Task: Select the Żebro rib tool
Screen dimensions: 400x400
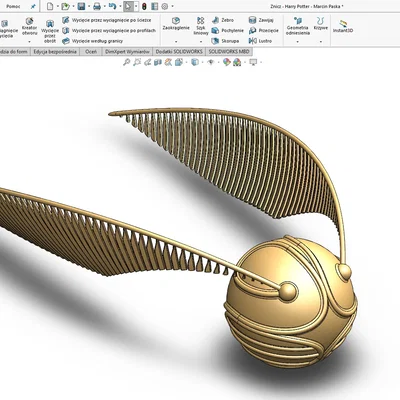Action: [x=223, y=20]
